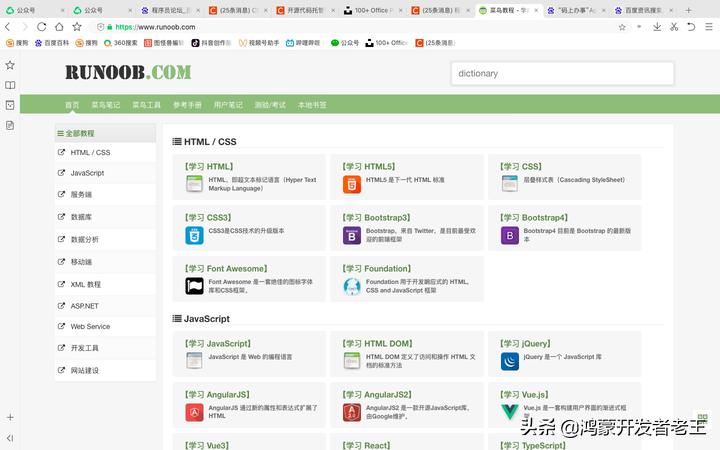The height and width of the screenshot is (450, 720).
Task: Click the Foundation yeti icon
Action: (352, 286)
